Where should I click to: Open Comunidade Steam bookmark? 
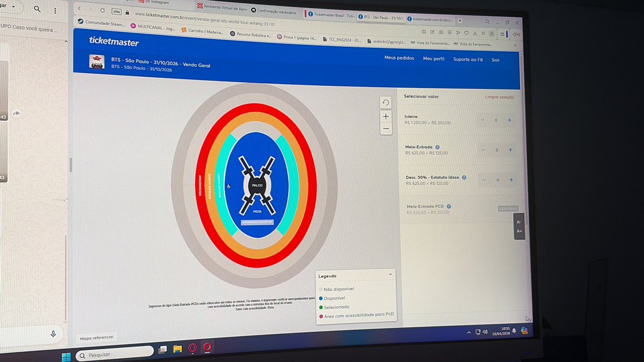(101, 23)
